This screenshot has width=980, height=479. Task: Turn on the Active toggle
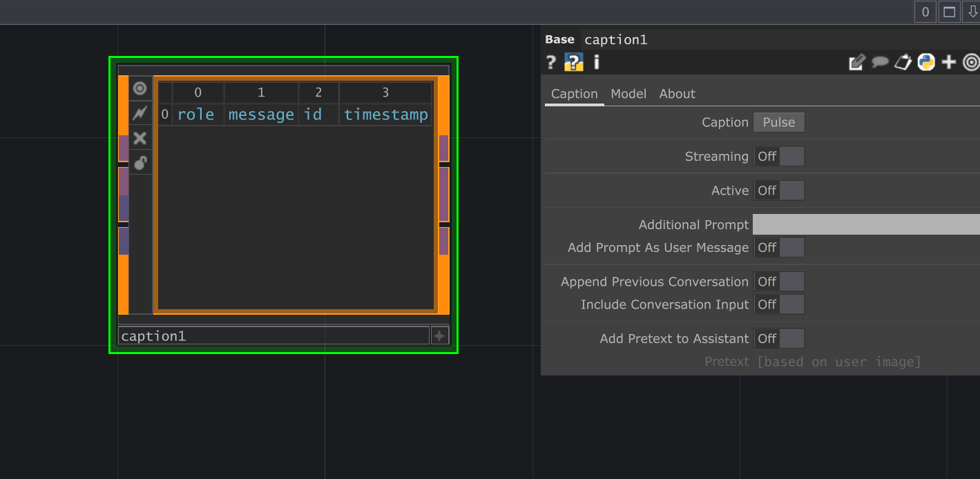(779, 190)
